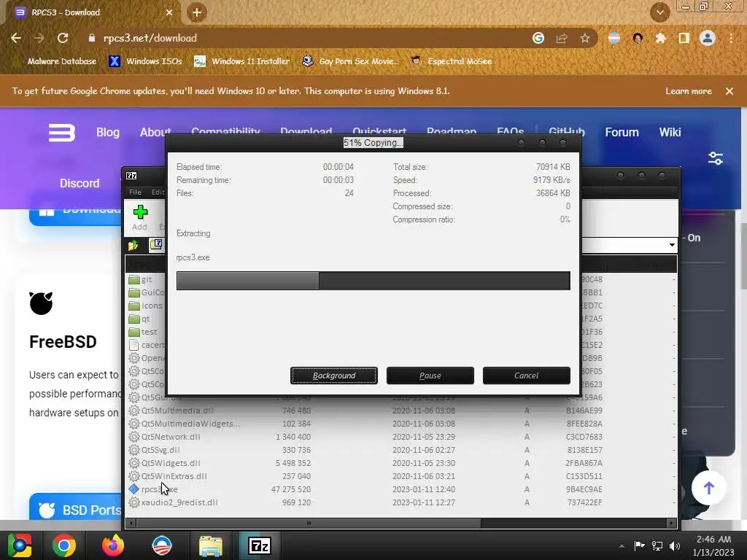This screenshot has height=560, width=747.
Task: Select Qt5MultimediaWidgets file row
Action: coord(400,424)
